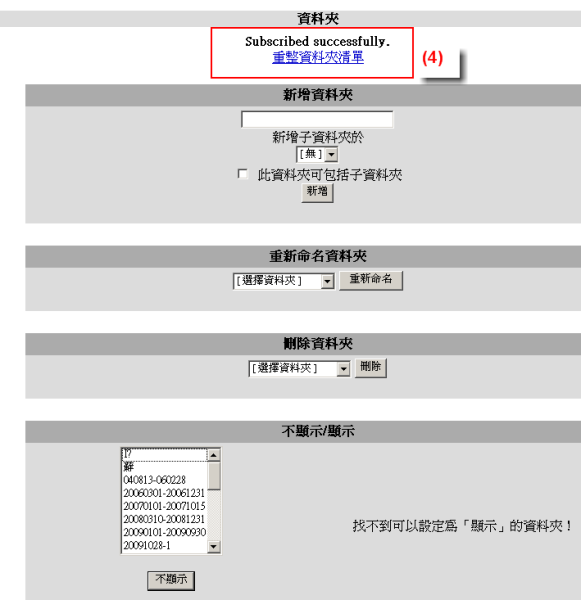The height and width of the screenshot is (600, 581).
Task: Select folder 20060301-20061231 in the list
Action: (x=165, y=493)
